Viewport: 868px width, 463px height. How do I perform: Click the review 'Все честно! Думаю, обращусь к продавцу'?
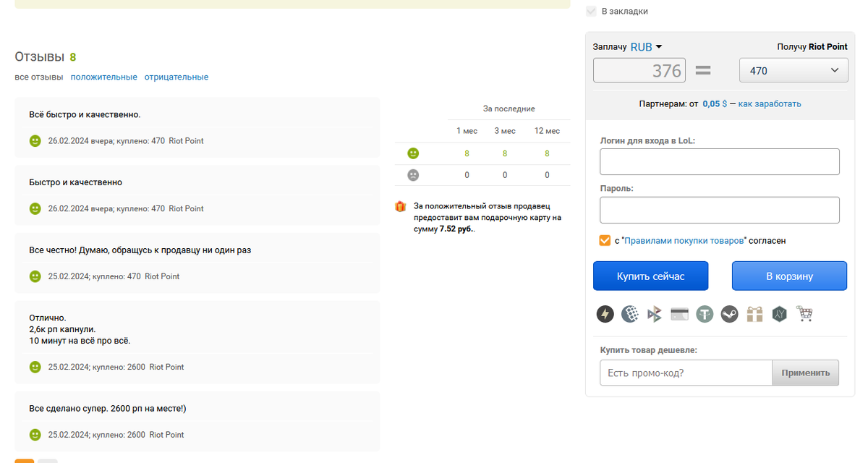[x=140, y=250]
